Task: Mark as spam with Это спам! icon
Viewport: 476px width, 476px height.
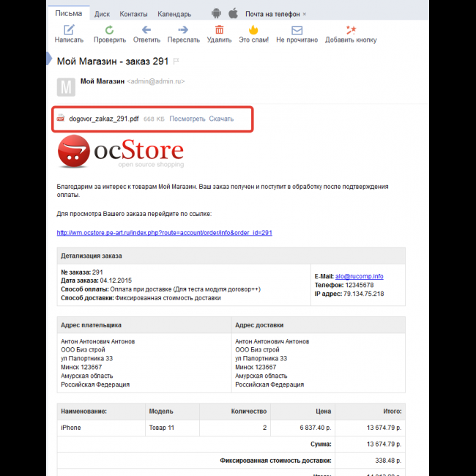Action: 253,30
